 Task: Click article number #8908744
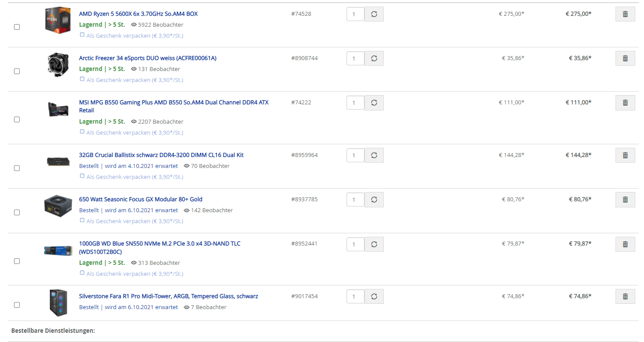tap(304, 58)
